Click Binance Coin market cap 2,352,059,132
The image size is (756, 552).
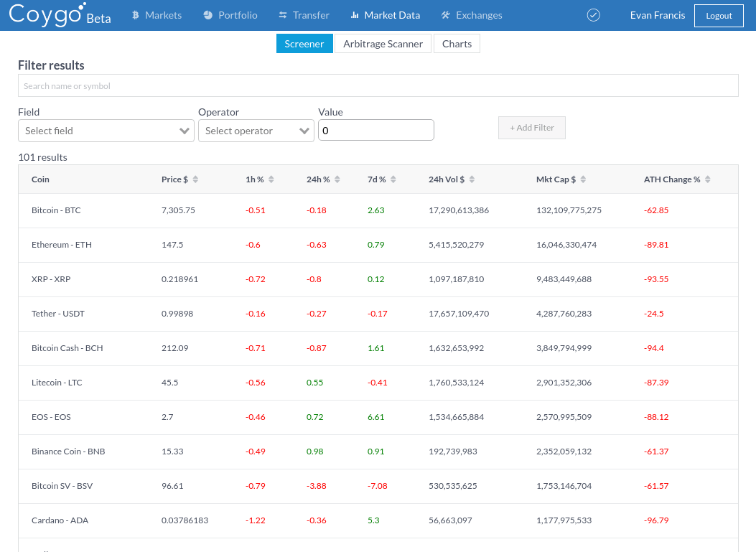click(564, 452)
